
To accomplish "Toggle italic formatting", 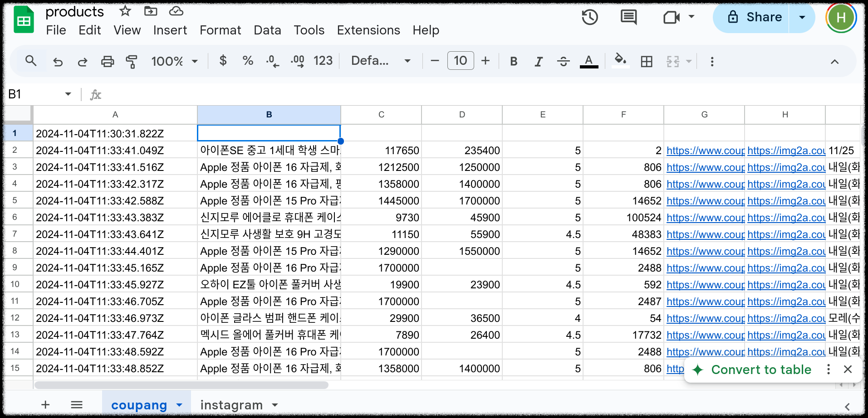I will tap(539, 61).
